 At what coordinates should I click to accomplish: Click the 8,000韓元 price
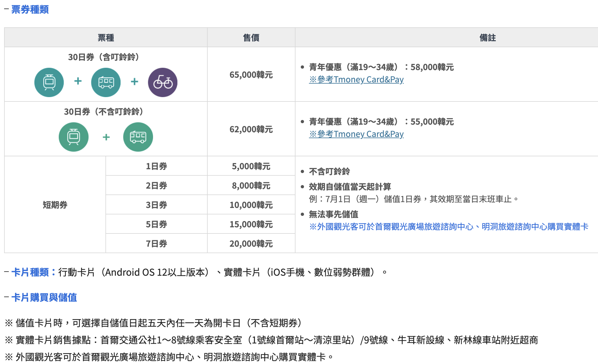251,186
